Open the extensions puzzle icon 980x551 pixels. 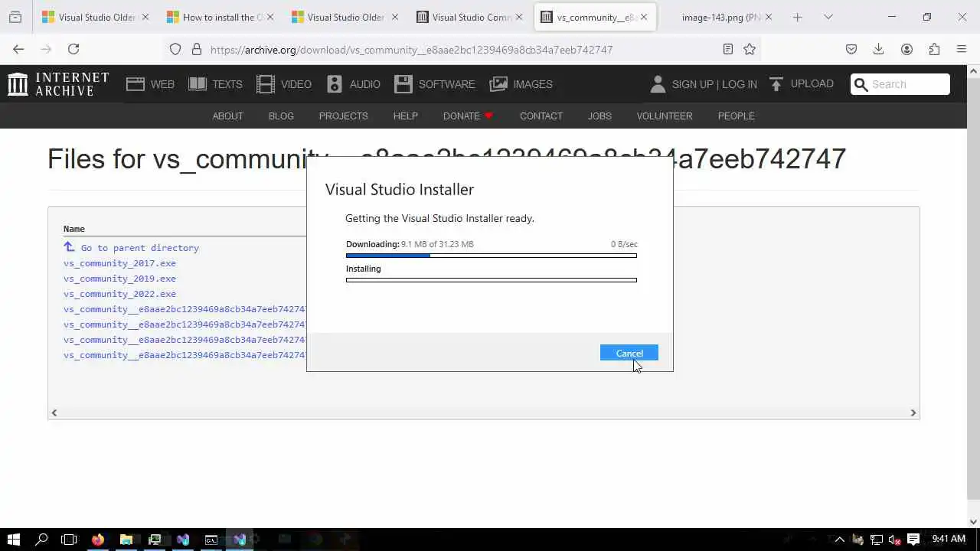click(934, 49)
